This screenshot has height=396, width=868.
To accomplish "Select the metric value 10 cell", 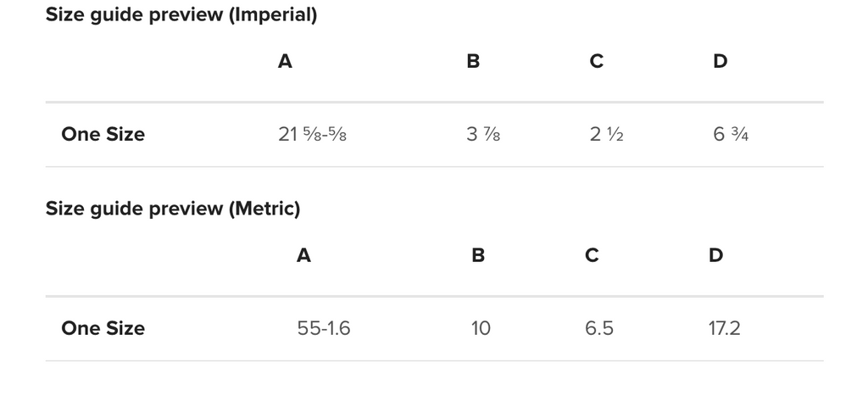I will point(481,328).
